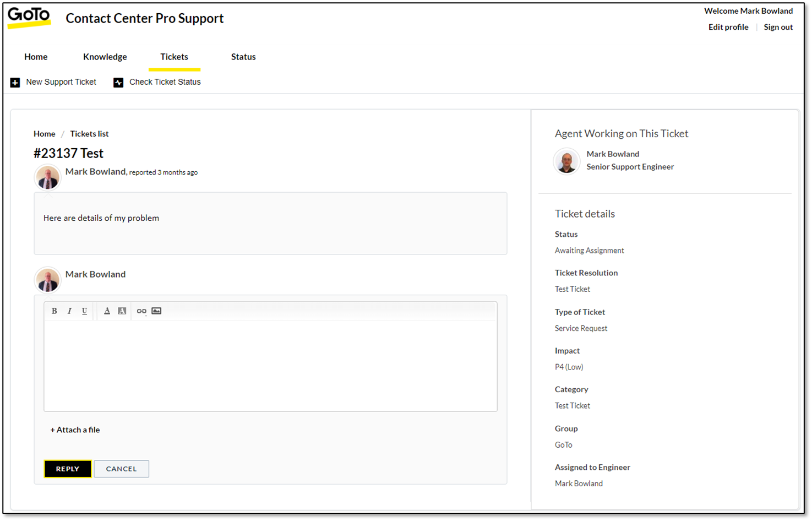The image size is (812, 521).
Task: Click the pulse icon beside Check Ticket Status
Action: 118,83
